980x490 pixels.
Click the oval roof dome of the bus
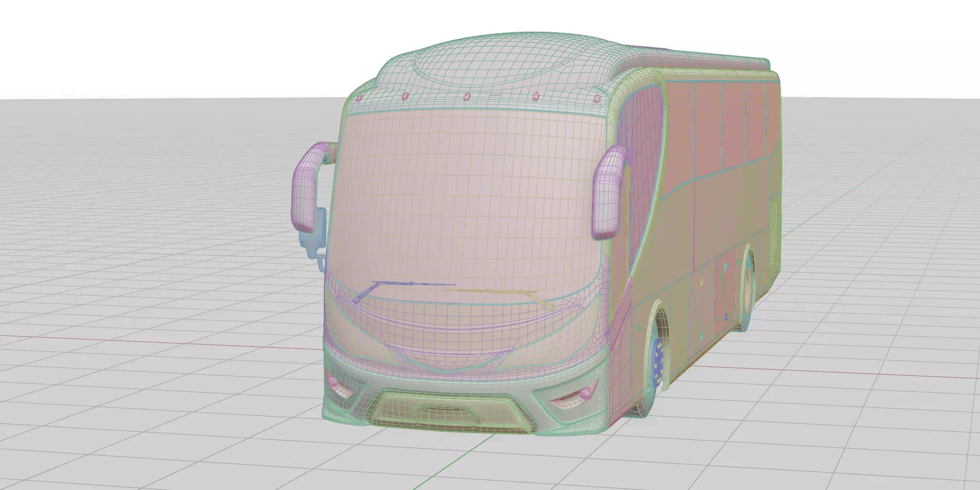[x=498, y=60]
